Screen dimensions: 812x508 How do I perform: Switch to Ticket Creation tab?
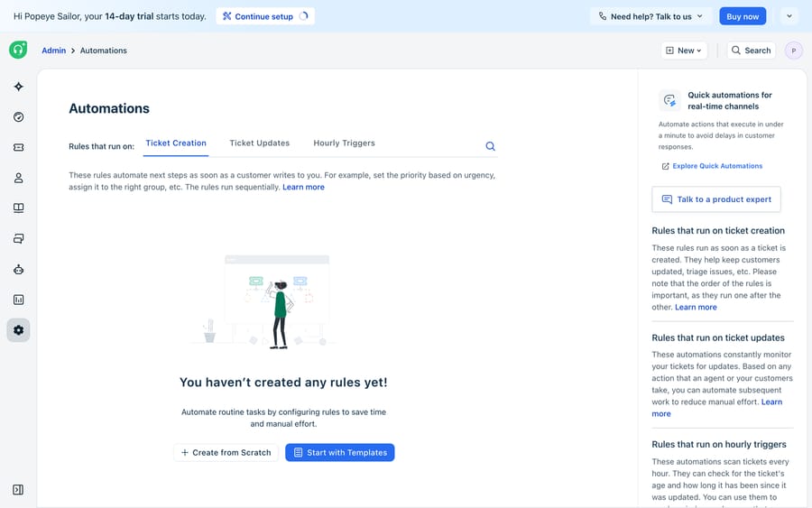(176, 143)
